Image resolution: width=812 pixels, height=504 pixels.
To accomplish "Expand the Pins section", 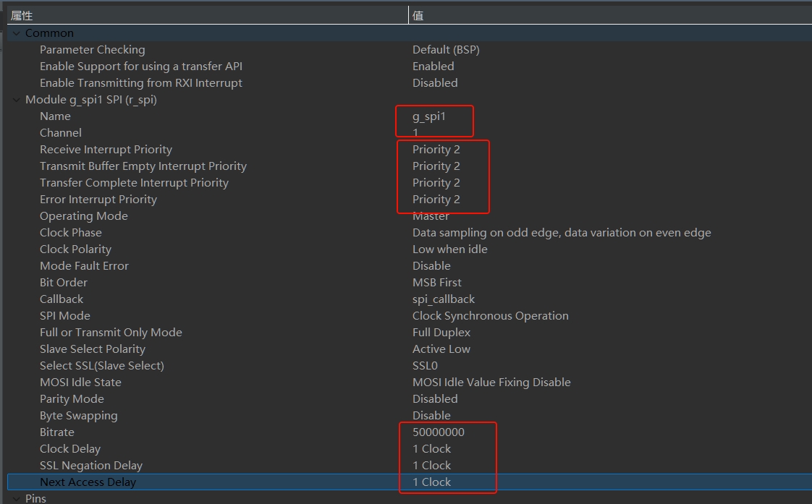I will tap(16, 498).
